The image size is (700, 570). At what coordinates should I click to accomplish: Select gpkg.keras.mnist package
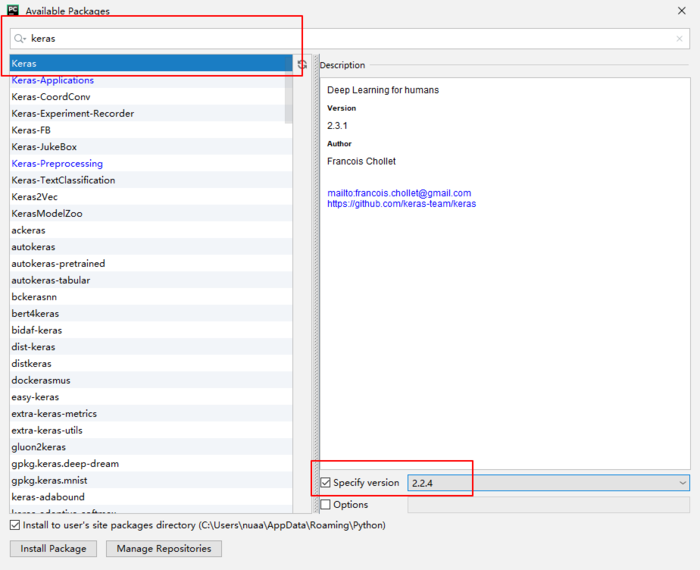pos(151,480)
